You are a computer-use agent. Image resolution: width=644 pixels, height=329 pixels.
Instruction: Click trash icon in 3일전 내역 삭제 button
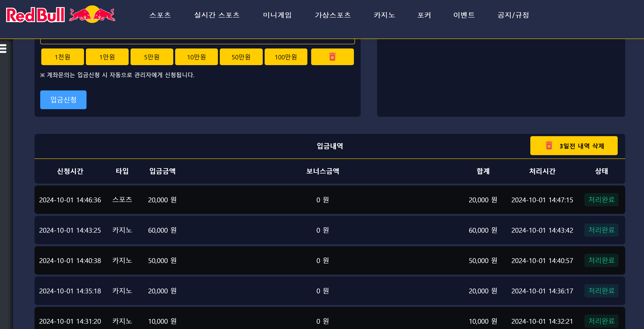(x=549, y=146)
